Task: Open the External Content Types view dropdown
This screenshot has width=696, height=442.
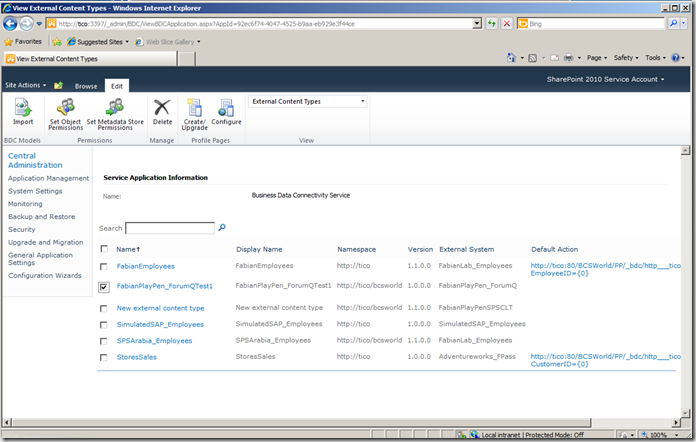Action: [307, 102]
